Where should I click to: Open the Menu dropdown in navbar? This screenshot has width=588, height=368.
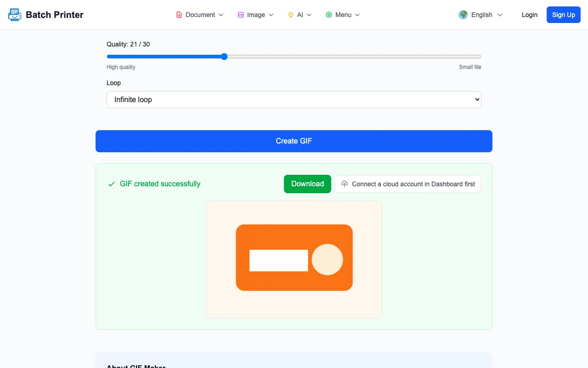[x=343, y=15]
